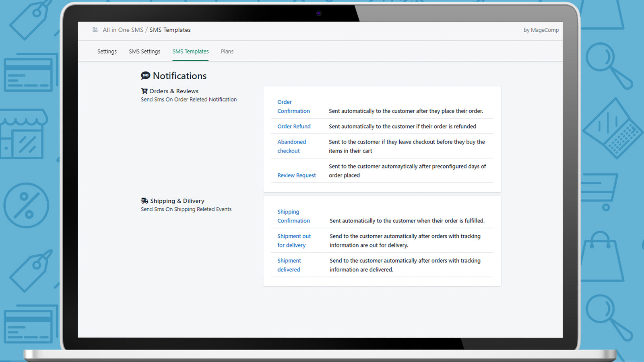Screen dimensions: 644x362
Task: Open the Review Request template
Action: tap(297, 175)
